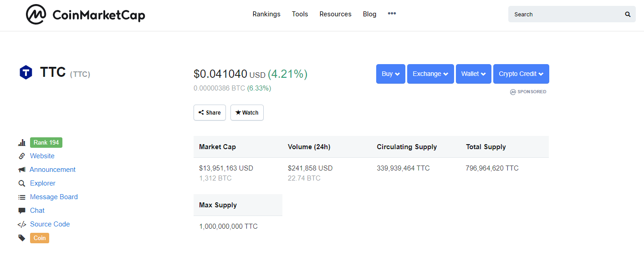Open the Source Code link
This screenshot has height=261, width=644.
[50, 224]
